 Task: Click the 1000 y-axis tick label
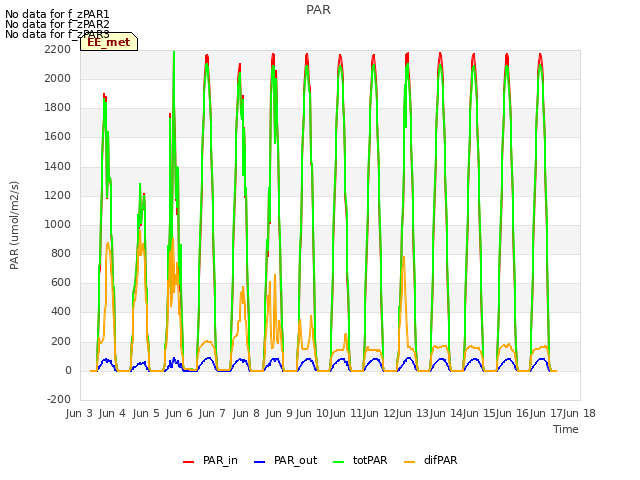click(x=58, y=224)
